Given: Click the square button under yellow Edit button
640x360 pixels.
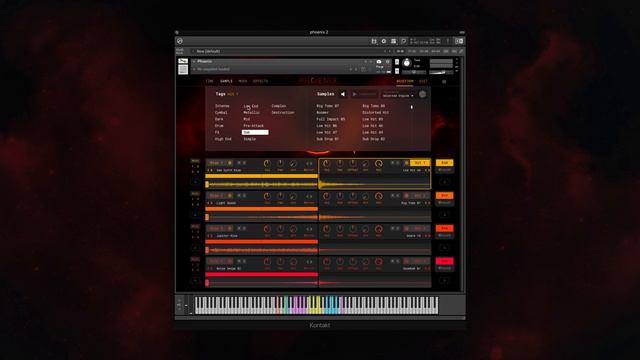Looking at the screenshot, I should 444,182.
